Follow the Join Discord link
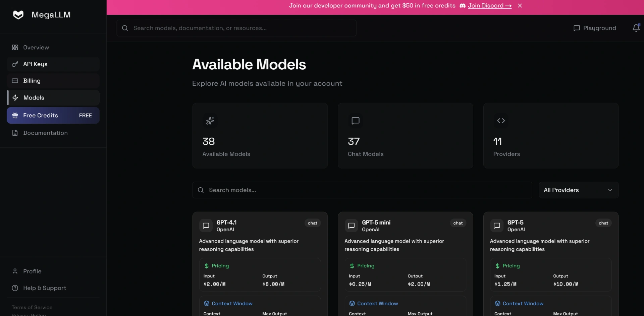 [489, 6]
